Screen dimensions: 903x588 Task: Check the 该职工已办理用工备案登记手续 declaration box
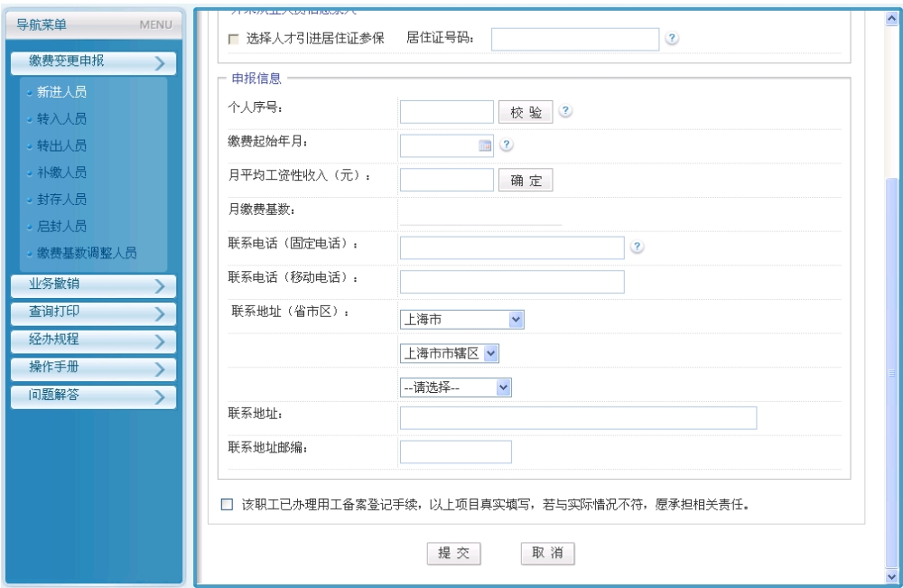click(227, 505)
